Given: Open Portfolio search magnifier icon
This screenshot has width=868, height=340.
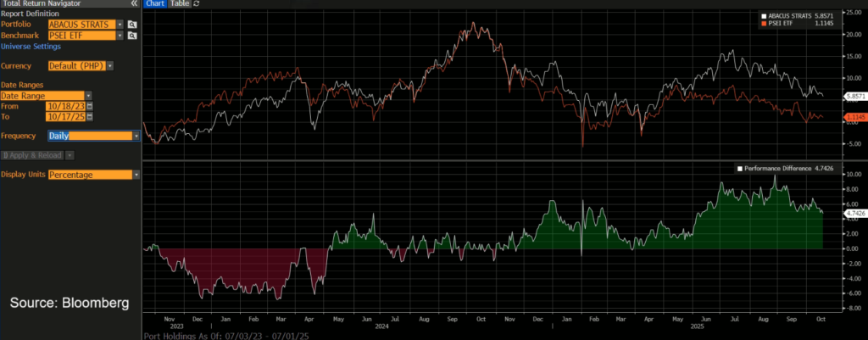Looking at the screenshot, I should [132, 25].
